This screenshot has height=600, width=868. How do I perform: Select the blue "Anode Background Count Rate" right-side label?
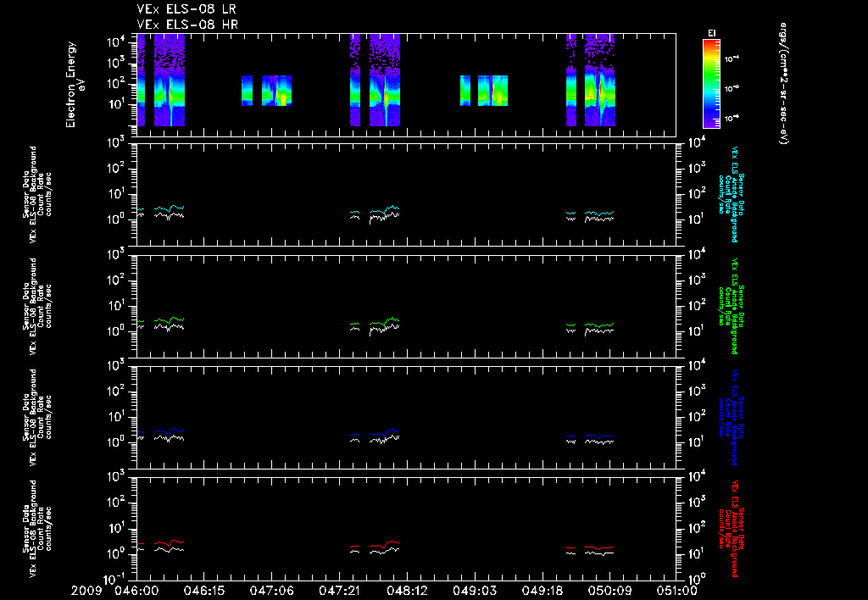click(x=732, y=417)
